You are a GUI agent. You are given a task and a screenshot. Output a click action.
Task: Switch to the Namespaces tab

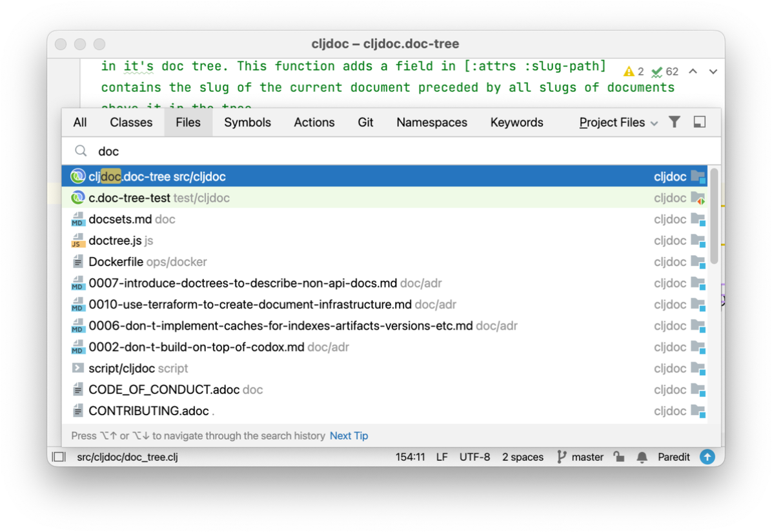click(432, 122)
